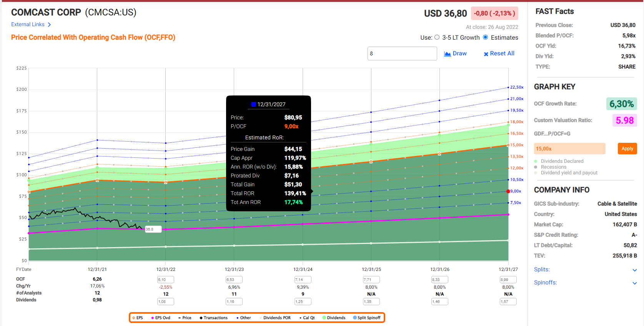Toggle the Price series in legend

(x=185, y=318)
